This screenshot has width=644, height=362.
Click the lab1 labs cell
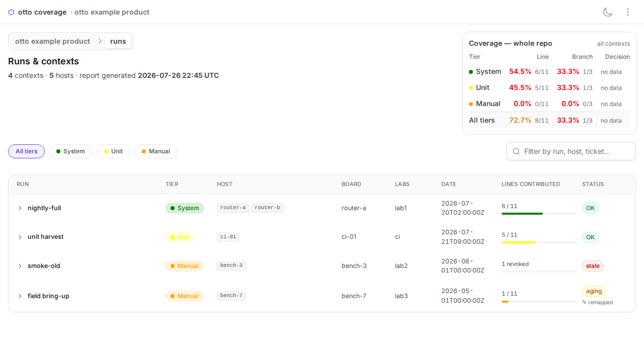coord(401,208)
